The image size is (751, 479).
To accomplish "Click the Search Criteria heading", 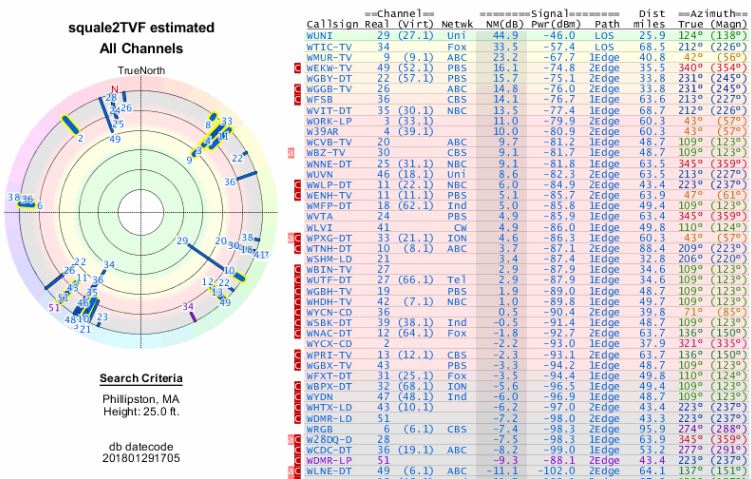I will (140, 379).
